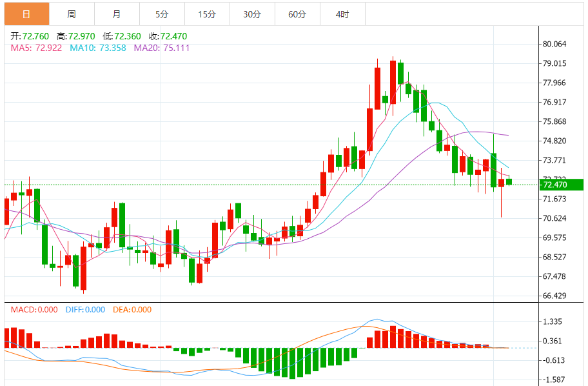Click the 76.917 price axis label
The height and width of the screenshot is (386, 588).
554,102
